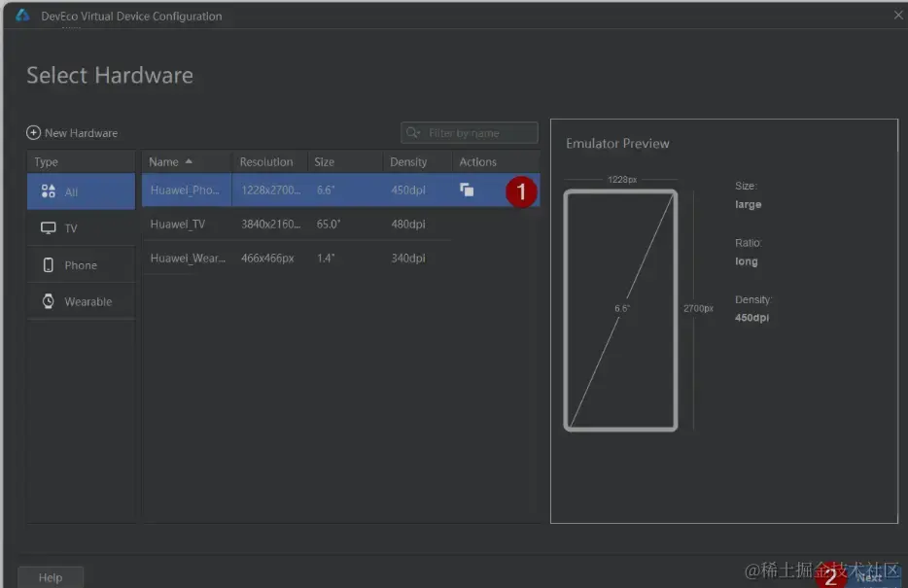Click the 1228x2700 resolution cell
This screenshot has width=908, height=588.
(x=270, y=190)
